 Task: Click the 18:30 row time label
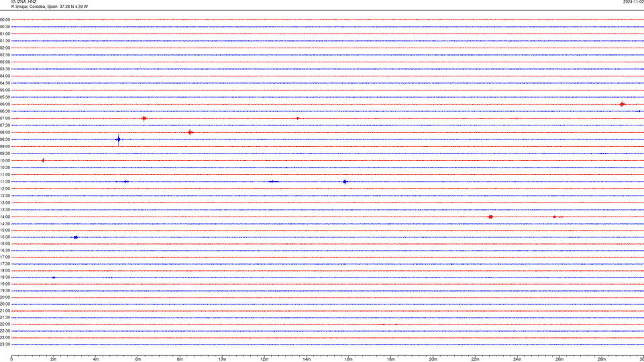(x=5, y=277)
